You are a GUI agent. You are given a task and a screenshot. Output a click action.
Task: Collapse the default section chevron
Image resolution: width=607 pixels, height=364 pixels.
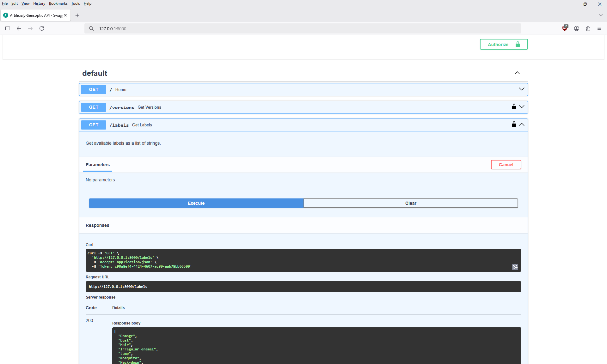click(517, 73)
